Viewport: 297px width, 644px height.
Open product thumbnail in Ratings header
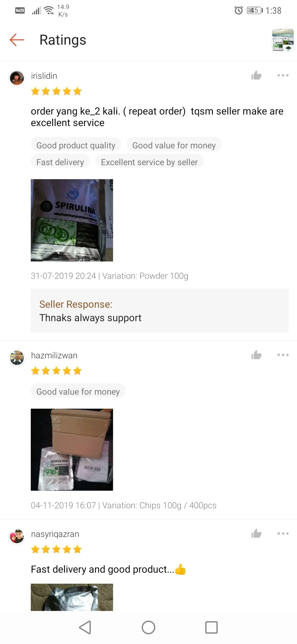tap(283, 40)
